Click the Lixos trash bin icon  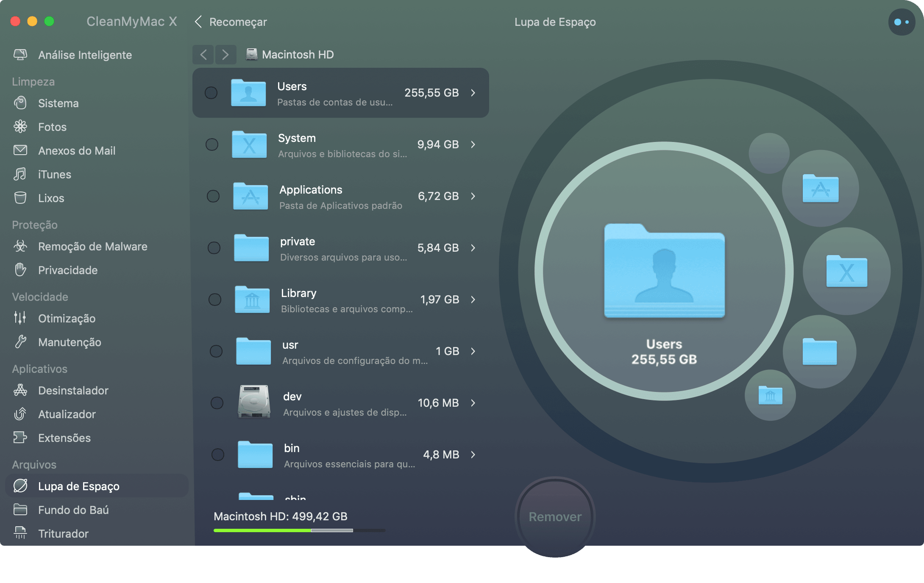tap(20, 198)
